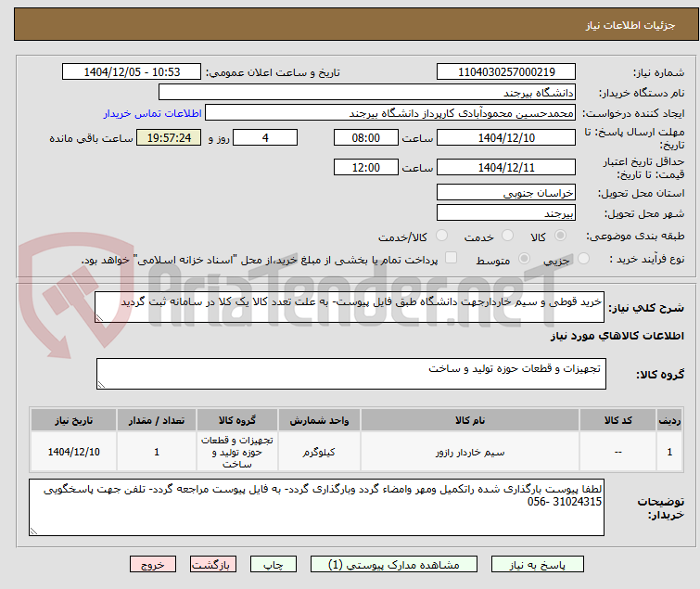Click the unit cell کیلوگرم
Screen dimensions: 700x589
(x=319, y=453)
